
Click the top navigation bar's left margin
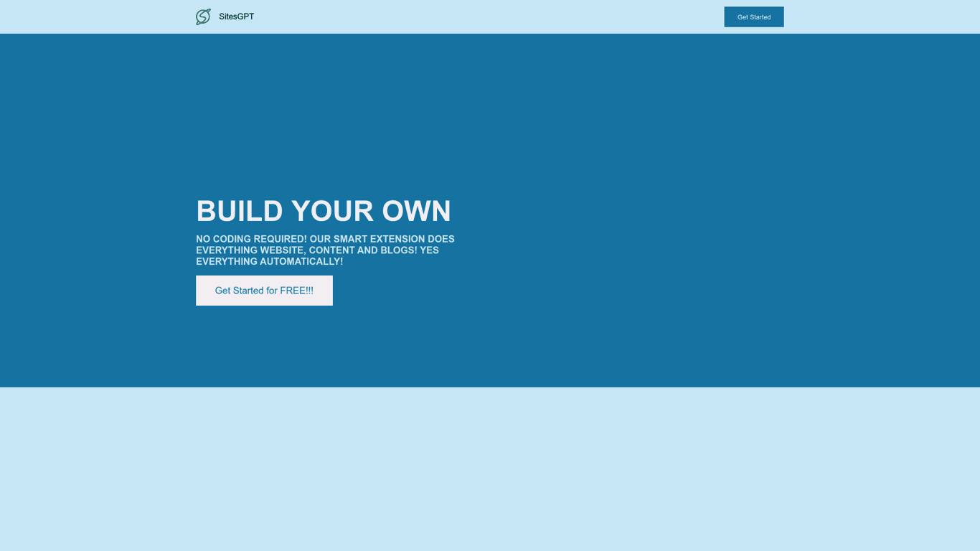93,17
